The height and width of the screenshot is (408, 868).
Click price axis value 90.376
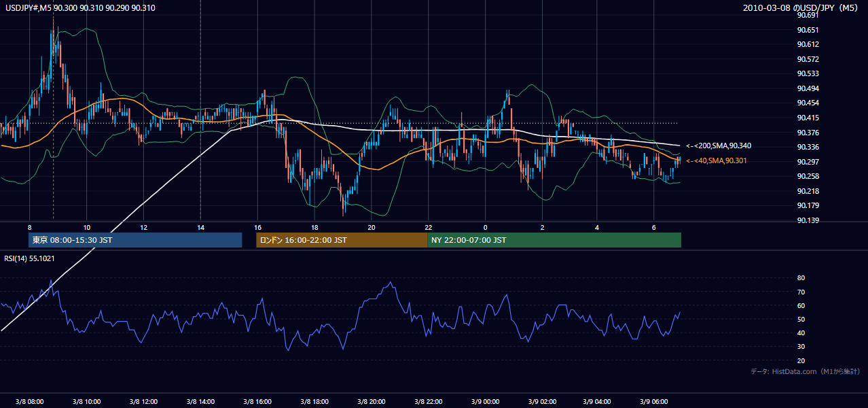click(808, 133)
